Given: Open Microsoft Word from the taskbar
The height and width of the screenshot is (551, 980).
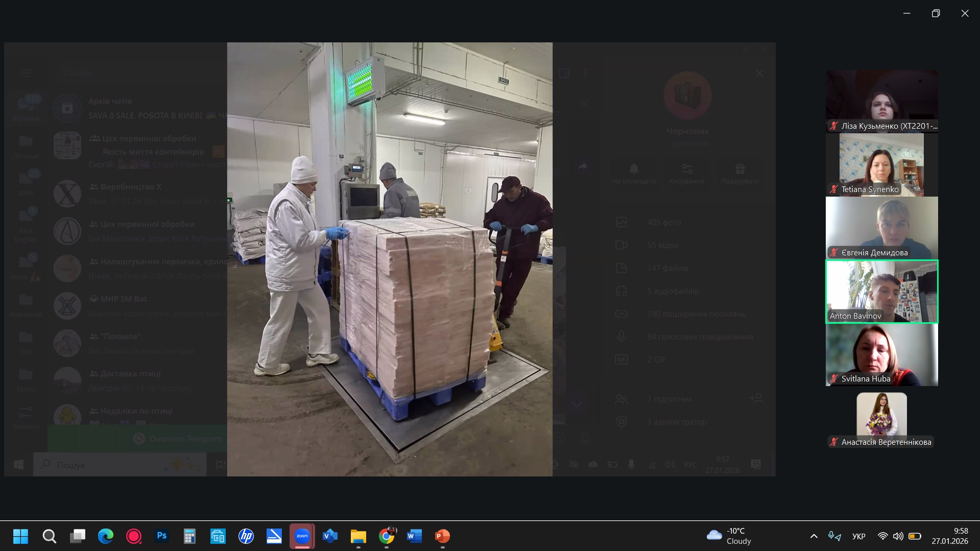Looking at the screenshot, I should pos(414,536).
